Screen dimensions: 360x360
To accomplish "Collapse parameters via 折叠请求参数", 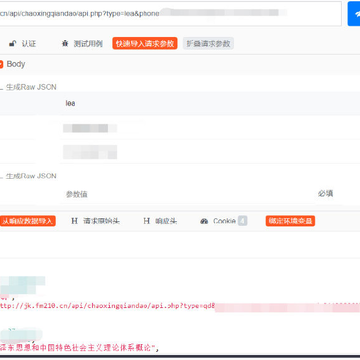I will (208, 44).
